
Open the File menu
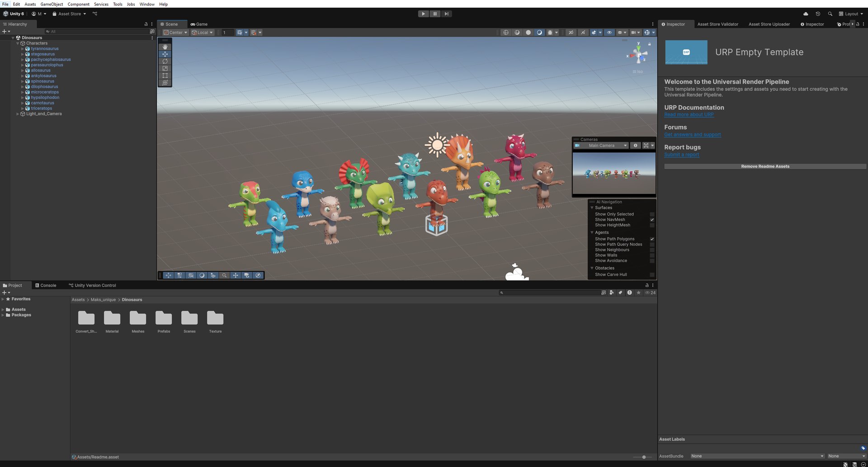pyautogui.click(x=5, y=4)
